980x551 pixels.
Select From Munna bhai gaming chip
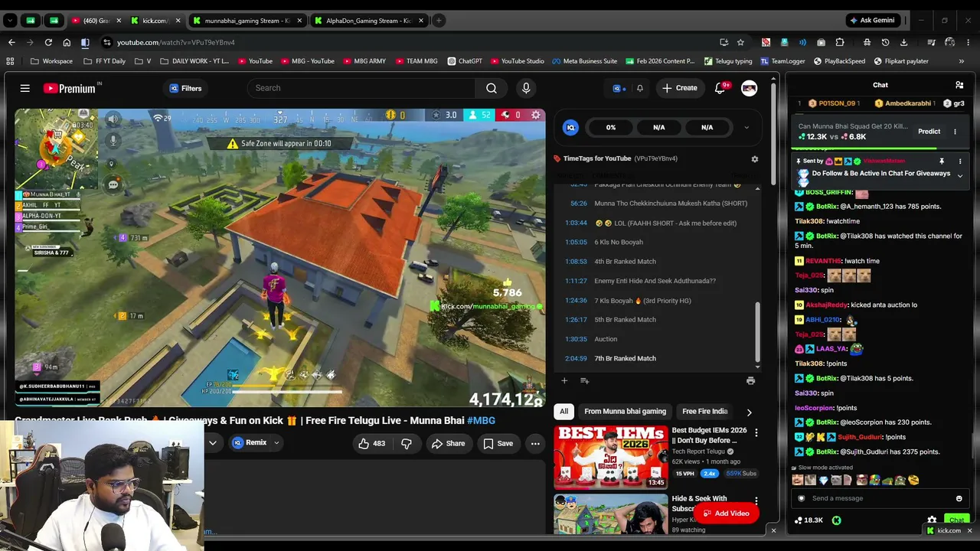click(625, 412)
